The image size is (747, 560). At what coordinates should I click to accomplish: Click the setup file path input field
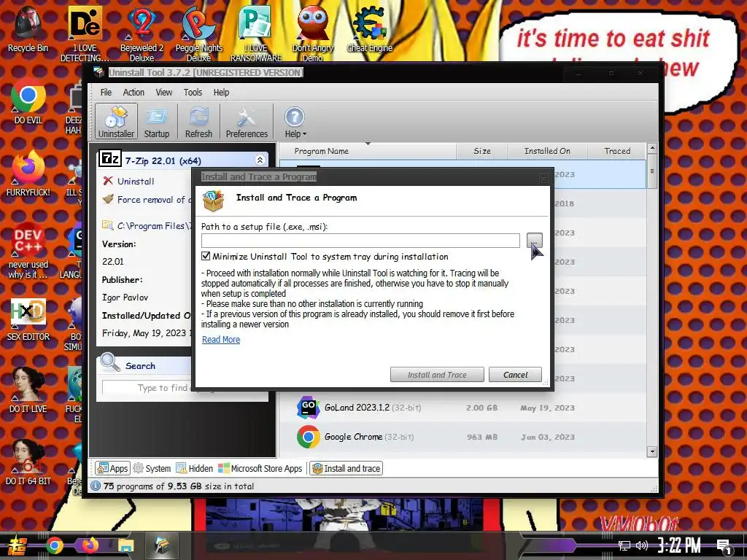pos(360,241)
